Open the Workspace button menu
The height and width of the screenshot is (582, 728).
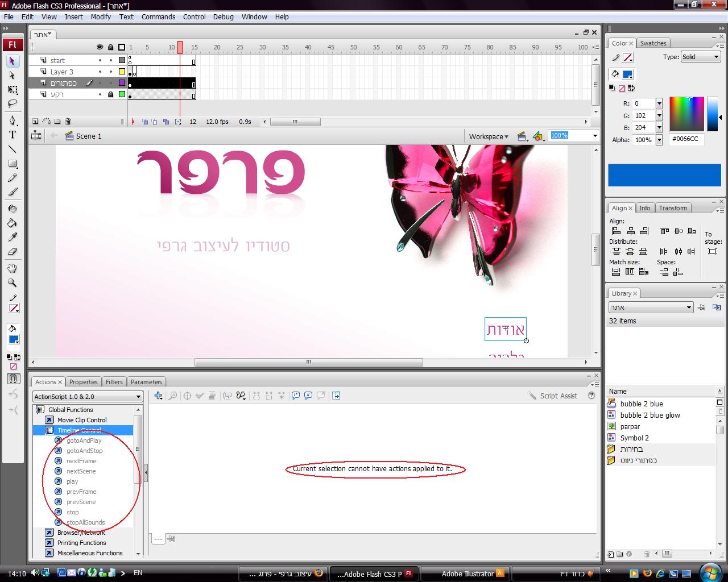click(489, 136)
